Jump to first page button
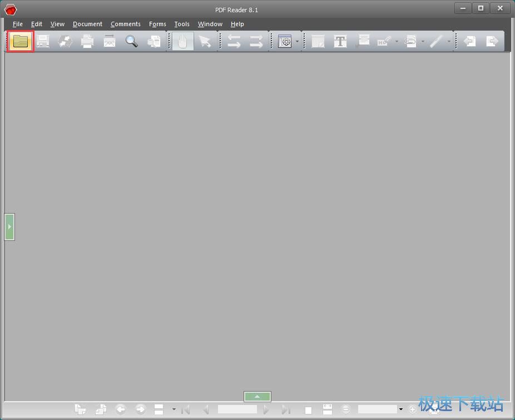The width and height of the screenshot is (515, 420). pos(186,409)
